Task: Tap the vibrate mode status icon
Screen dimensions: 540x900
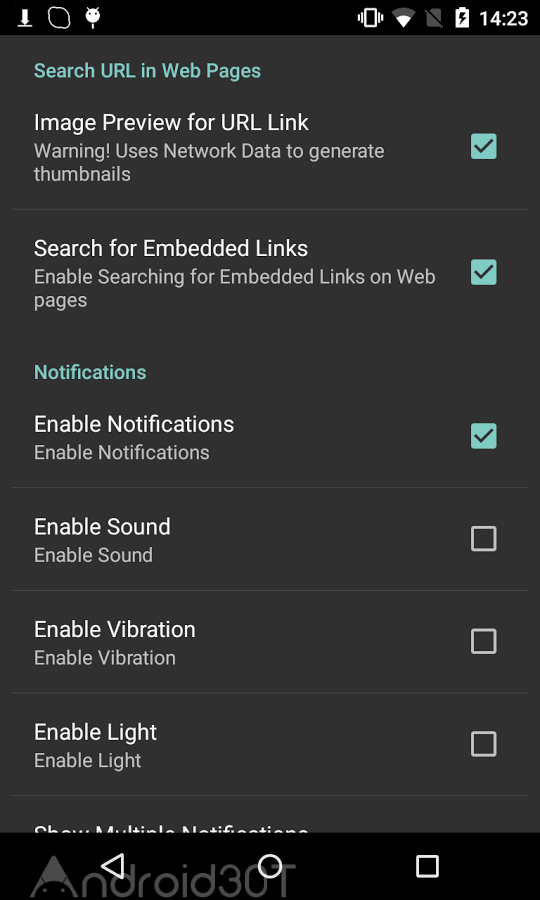Action: coord(371,18)
